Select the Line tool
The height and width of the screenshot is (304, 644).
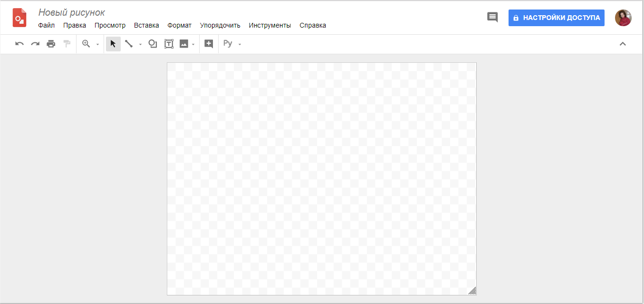click(129, 43)
